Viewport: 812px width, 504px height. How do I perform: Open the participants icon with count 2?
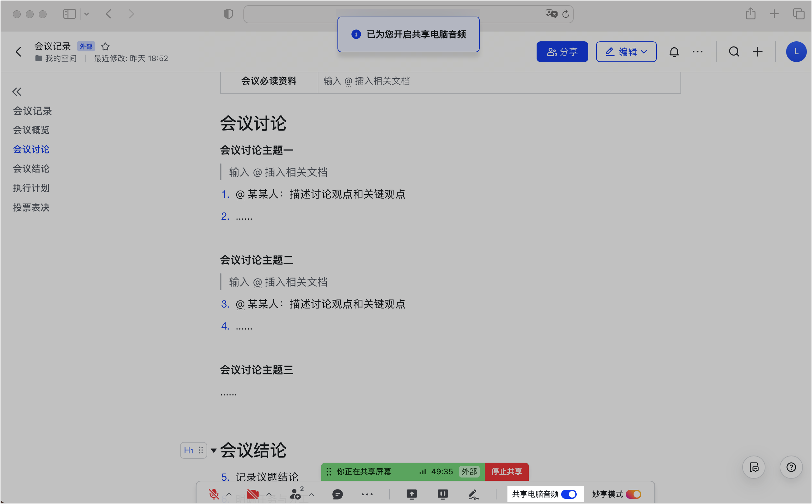point(296,494)
